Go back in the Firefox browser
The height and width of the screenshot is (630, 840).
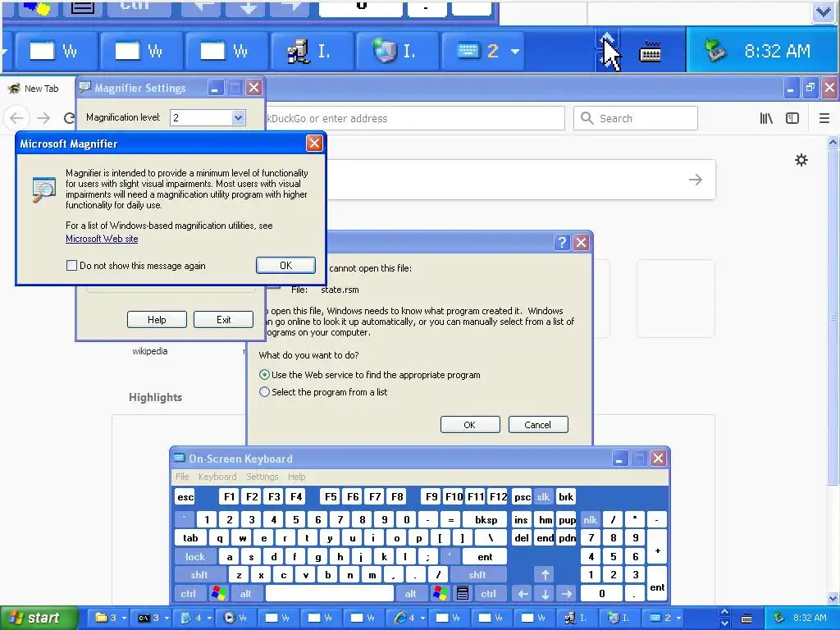pyautogui.click(x=16, y=118)
